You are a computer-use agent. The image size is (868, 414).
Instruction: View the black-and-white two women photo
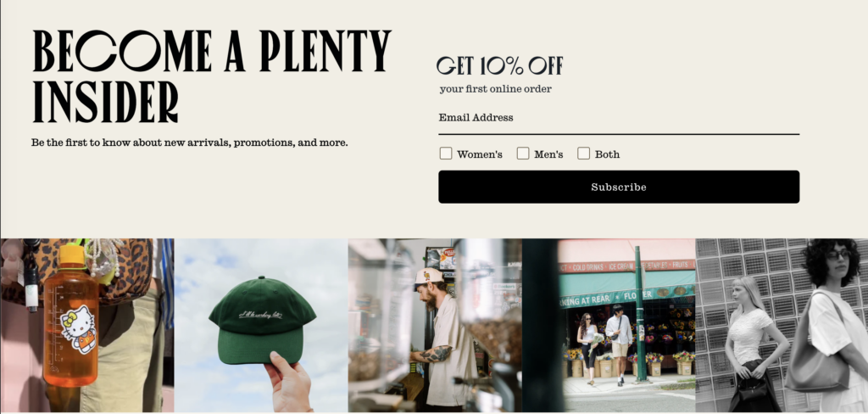782,325
